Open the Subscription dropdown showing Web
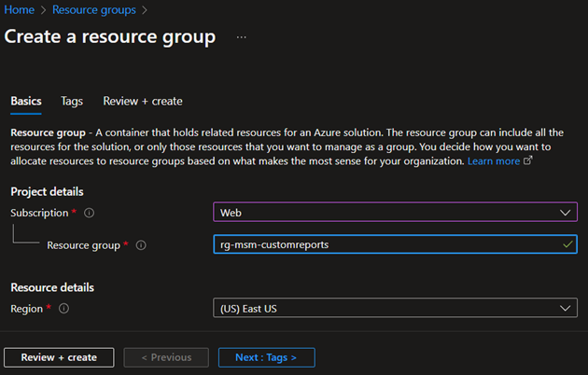Screen dimensions: 588x375 point(395,213)
